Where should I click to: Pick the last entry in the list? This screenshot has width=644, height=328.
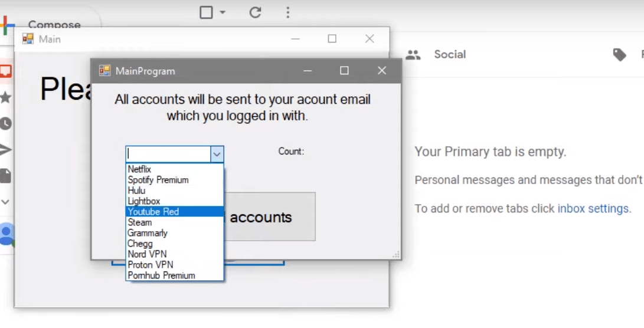click(175, 275)
